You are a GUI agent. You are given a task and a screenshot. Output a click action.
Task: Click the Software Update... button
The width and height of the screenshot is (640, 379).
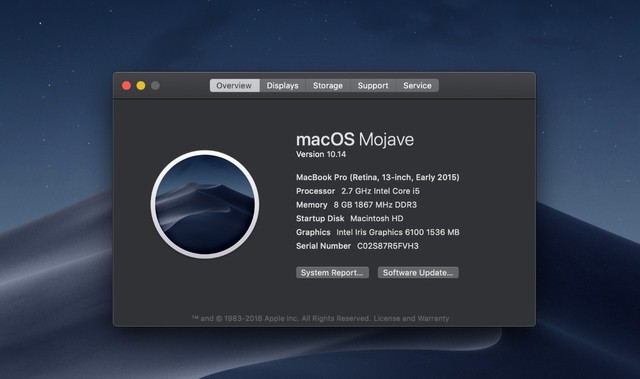[418, 273]
